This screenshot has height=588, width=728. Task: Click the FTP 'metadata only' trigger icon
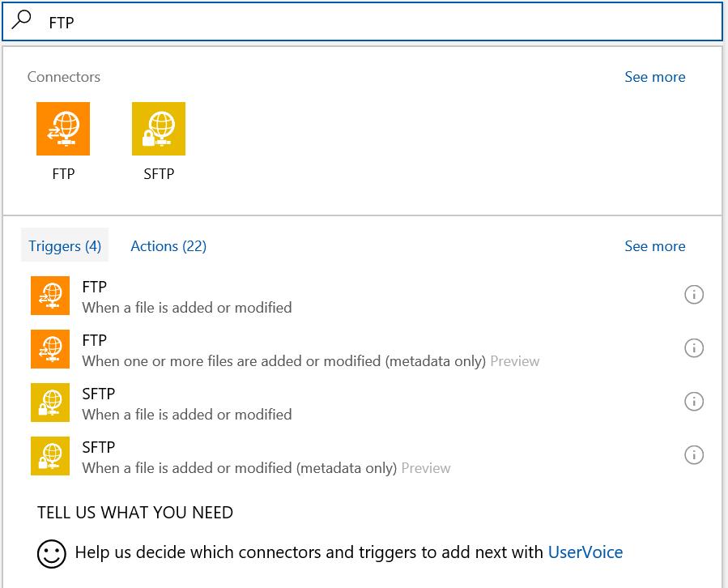tap(50, 349)
